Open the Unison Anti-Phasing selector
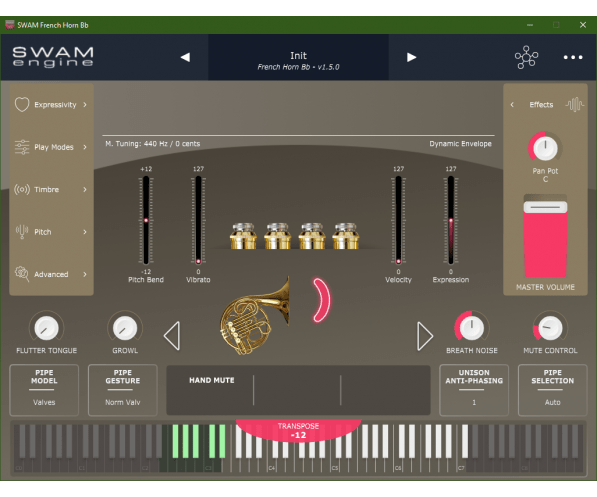The width and height of the screenshot is (597, 497). pos(474,390)
